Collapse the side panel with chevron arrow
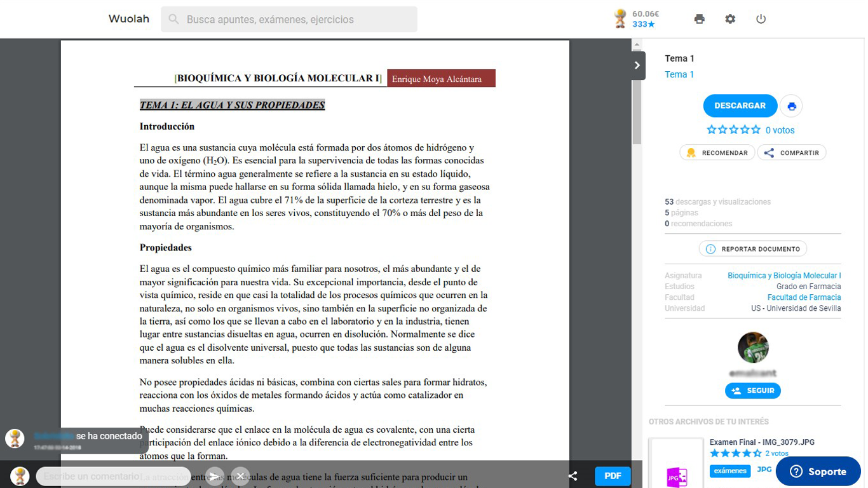This screenshot has width=868, height=488. pos(637,65)
